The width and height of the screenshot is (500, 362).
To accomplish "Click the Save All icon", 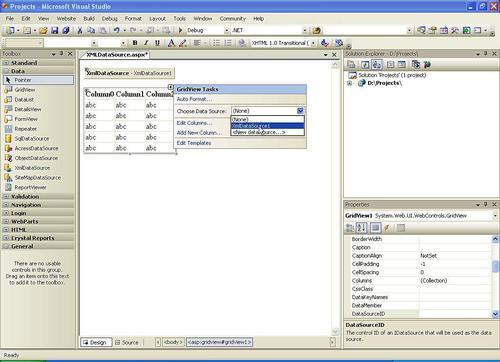I will tap(66, 30).
